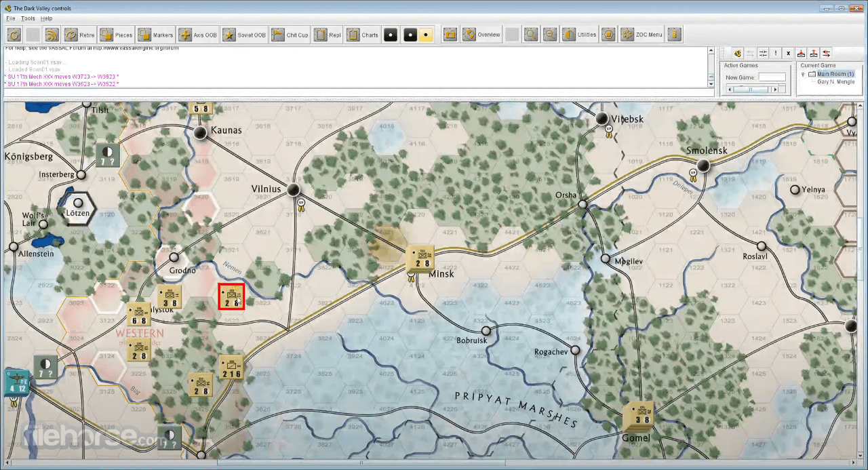Click the Retire toolbar button

pyautogui.click(x=80, y=35)
